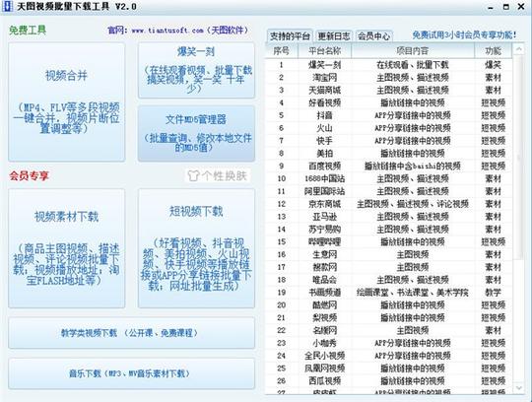This screenshot has width=532, height=402.
Task: Open the 文件MD5管理器 tool
Action: (196, 133)
